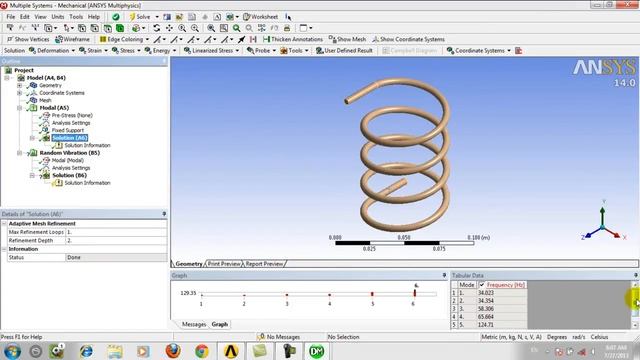This screenshot has width=640, height=360.
Task: Click the Rotate view tool
Action: 156,28
